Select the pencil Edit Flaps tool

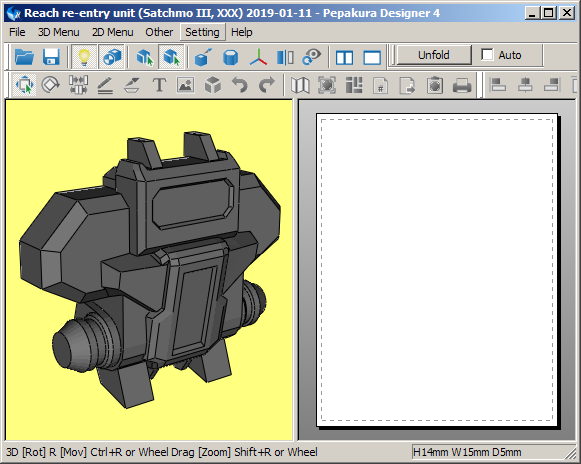(x=105, y=85)
